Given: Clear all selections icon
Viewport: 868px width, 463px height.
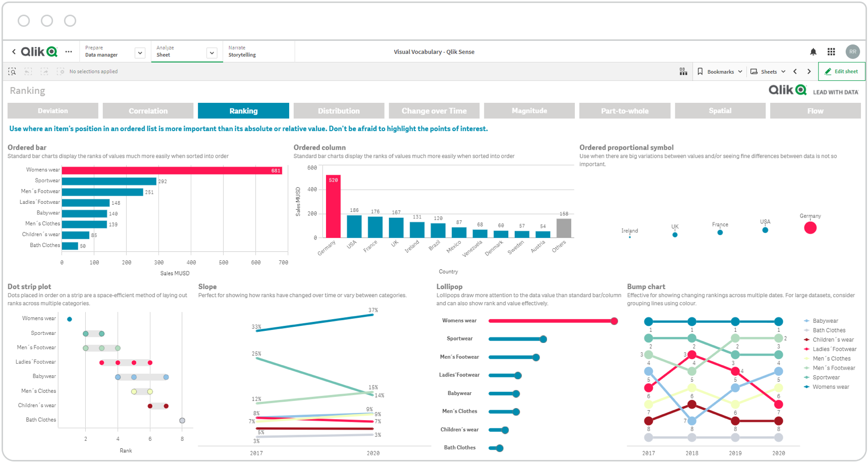Looking at the screenshot, I should click(61, 72).
